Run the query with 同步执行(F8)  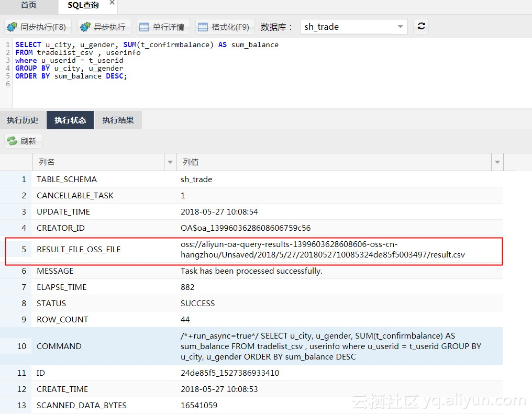[x=38, y=27]
